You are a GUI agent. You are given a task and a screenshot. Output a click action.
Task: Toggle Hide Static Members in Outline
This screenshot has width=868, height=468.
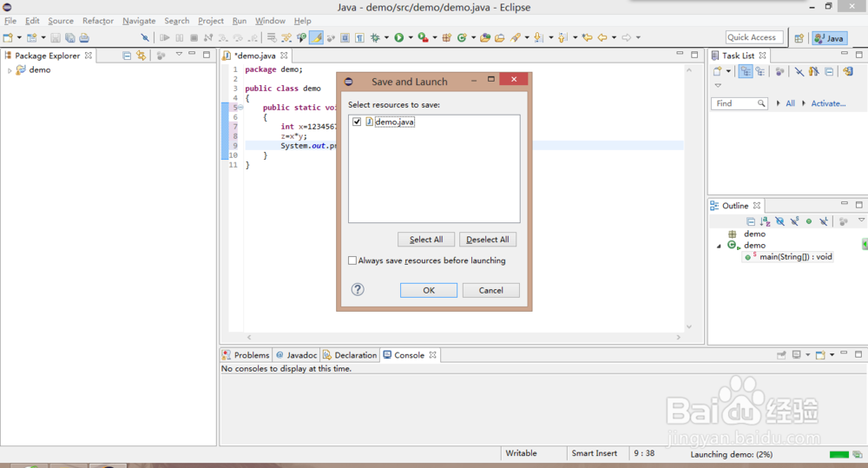[x=795, y=221]
